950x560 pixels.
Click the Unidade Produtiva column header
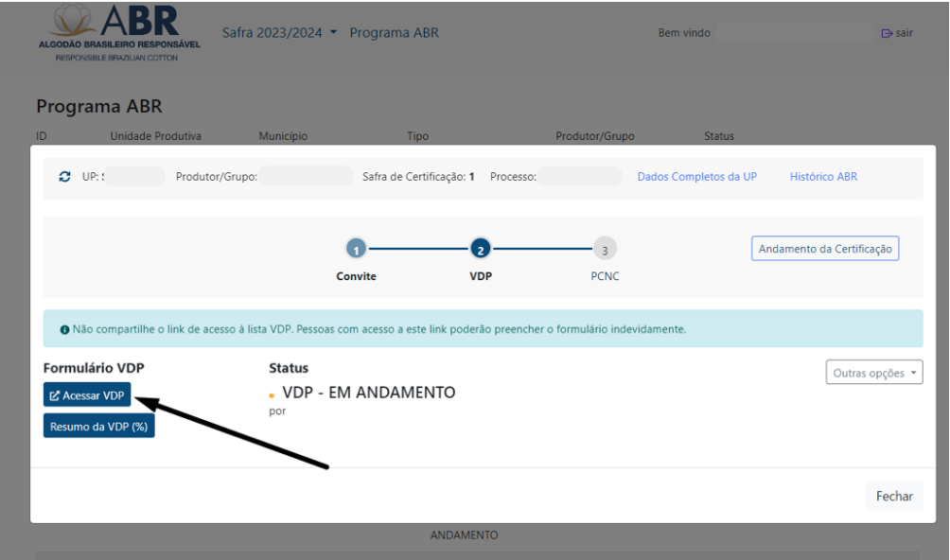(x=156, y=136)
